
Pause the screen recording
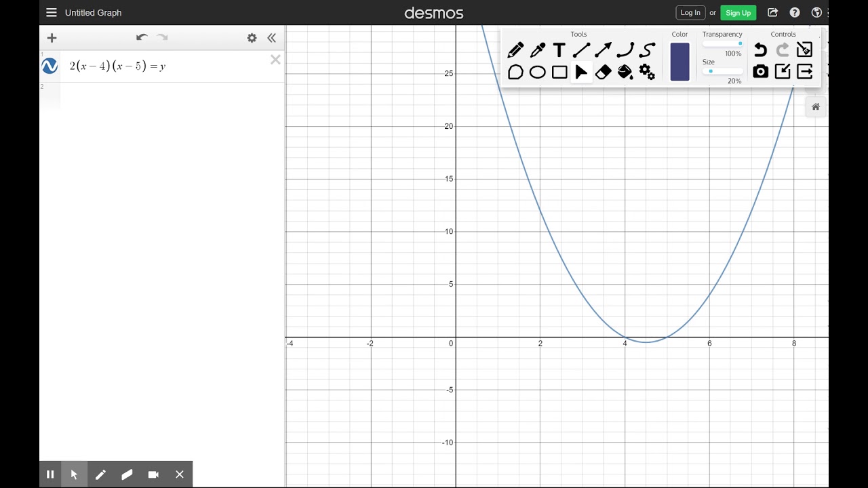click(x=50, y=474)
